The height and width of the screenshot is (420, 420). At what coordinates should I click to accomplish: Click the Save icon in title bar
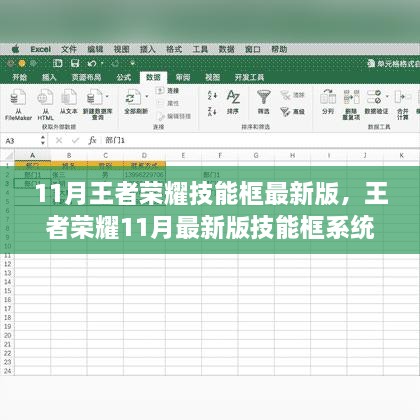coord(75,63)
